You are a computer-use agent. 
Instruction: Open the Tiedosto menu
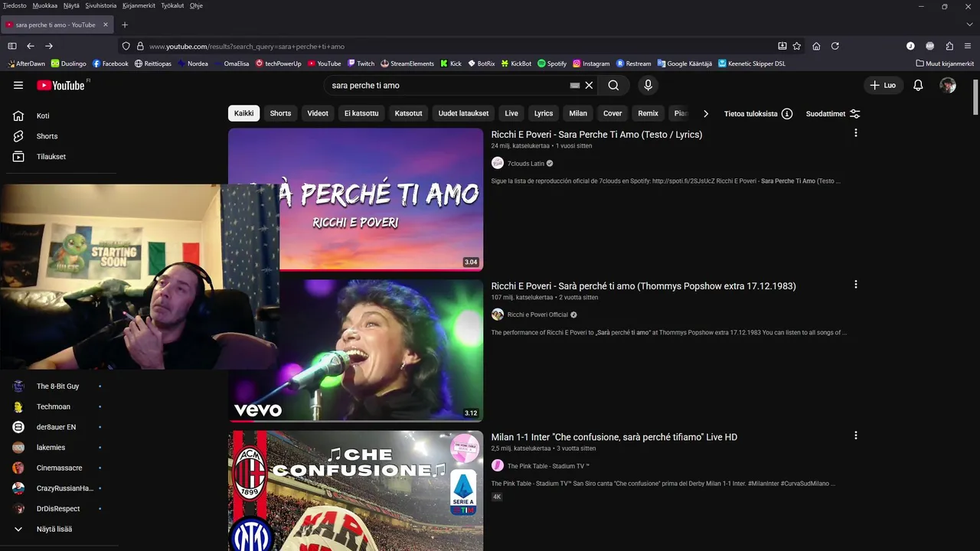click(x=15, y=5)
